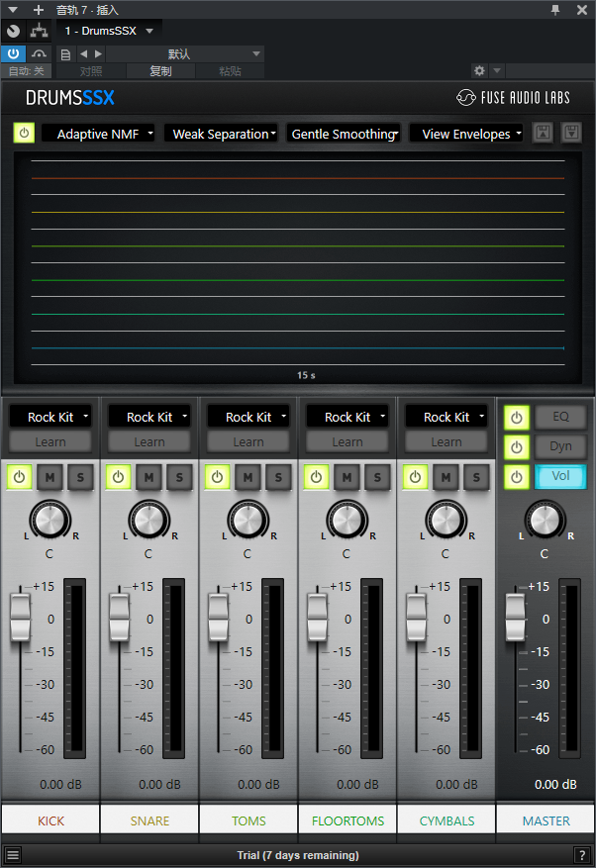
Task: Solo the CYMBALS channel
Action: (x=476, y=477)
